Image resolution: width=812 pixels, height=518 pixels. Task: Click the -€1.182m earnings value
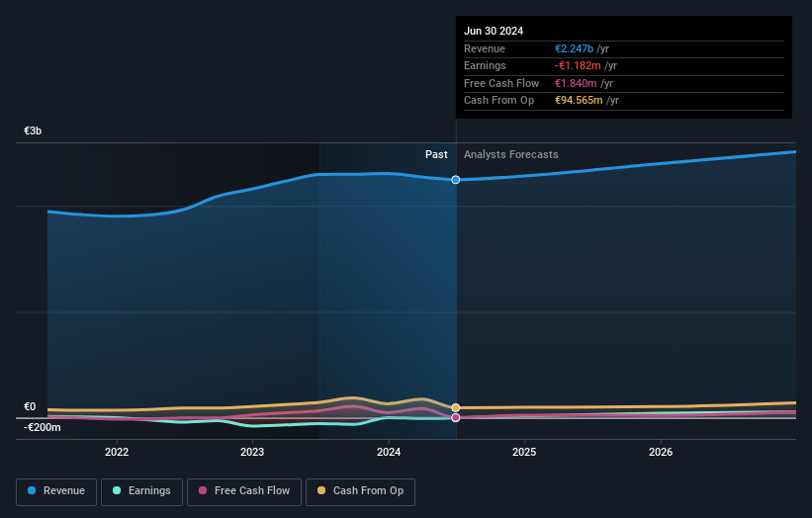point(578,65)
